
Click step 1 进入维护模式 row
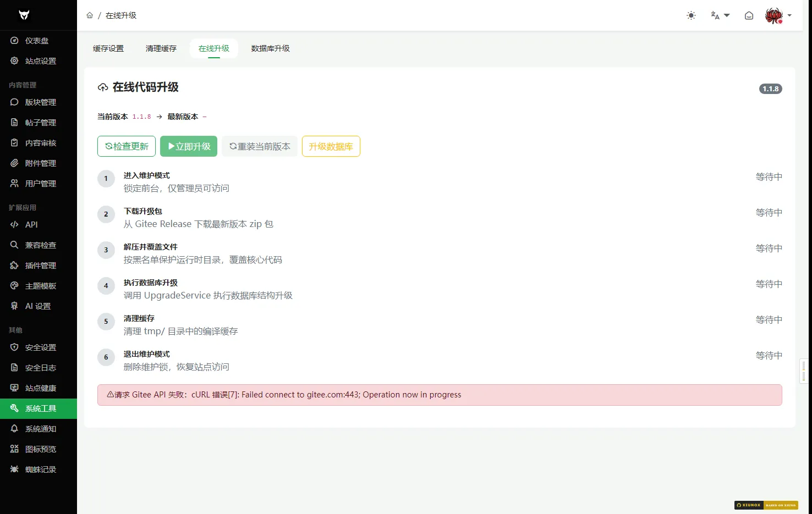(x=440, y=182)
